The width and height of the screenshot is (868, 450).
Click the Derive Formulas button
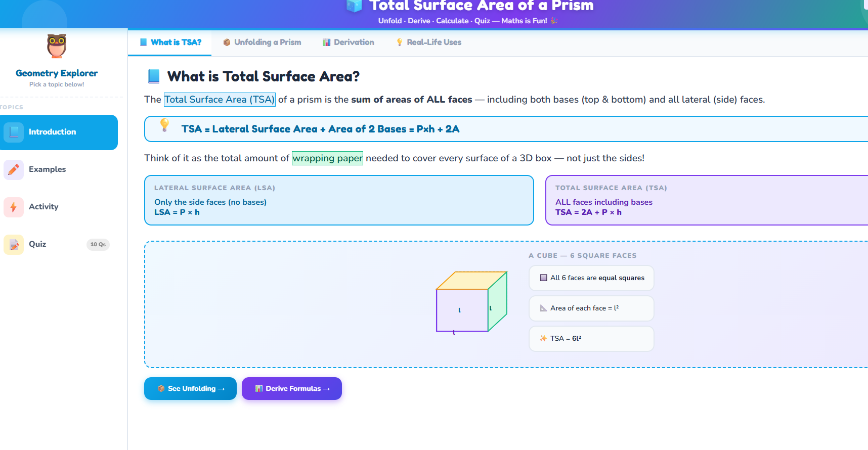click(x=292, y=388)
